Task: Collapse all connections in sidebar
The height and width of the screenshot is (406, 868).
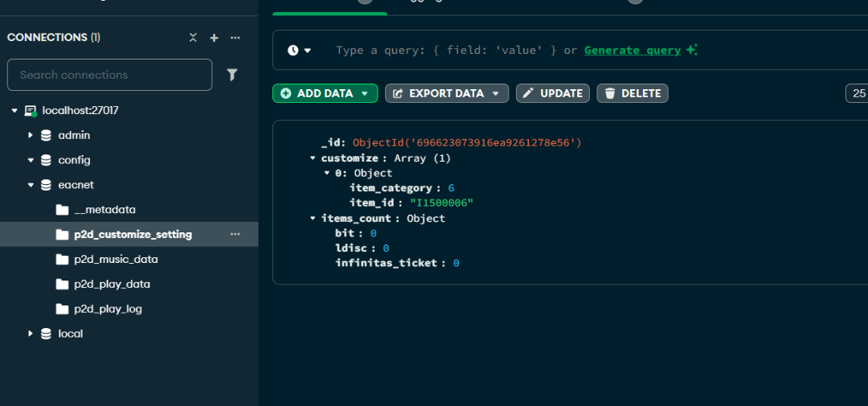Action: pos(193,38)
